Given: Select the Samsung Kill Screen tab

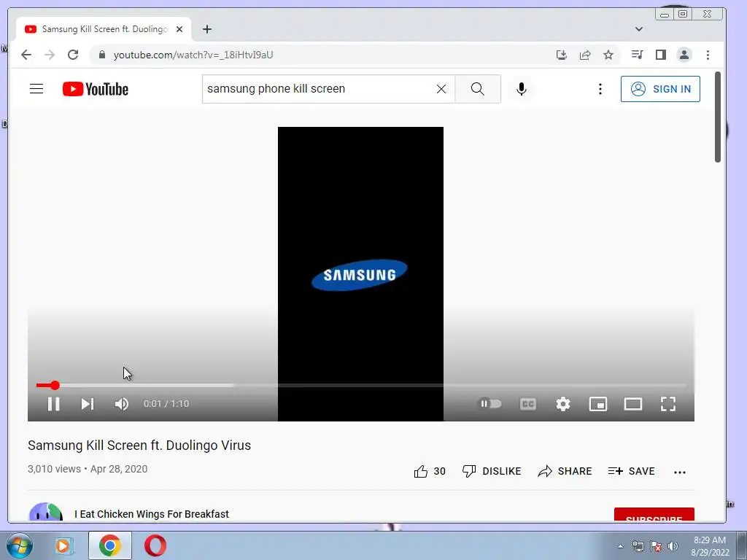Looking at the screenshot, I should point(104,29).
